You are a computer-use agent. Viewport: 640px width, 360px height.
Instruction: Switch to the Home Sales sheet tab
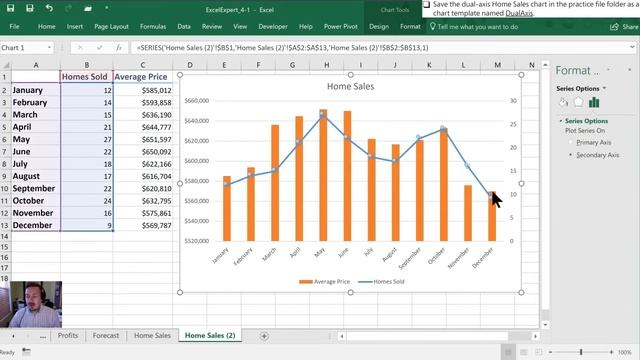pyautogui.click(x=152, y=336)
